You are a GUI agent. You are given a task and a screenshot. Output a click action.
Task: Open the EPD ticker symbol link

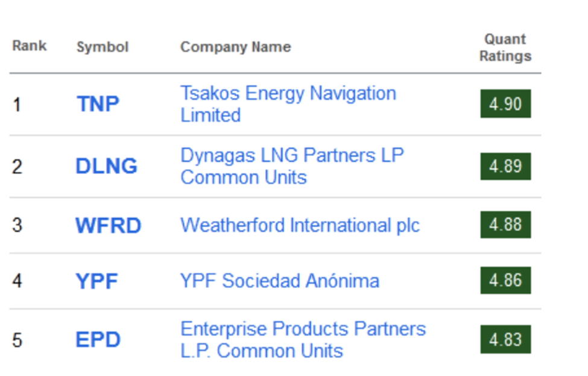coord(98,340)
